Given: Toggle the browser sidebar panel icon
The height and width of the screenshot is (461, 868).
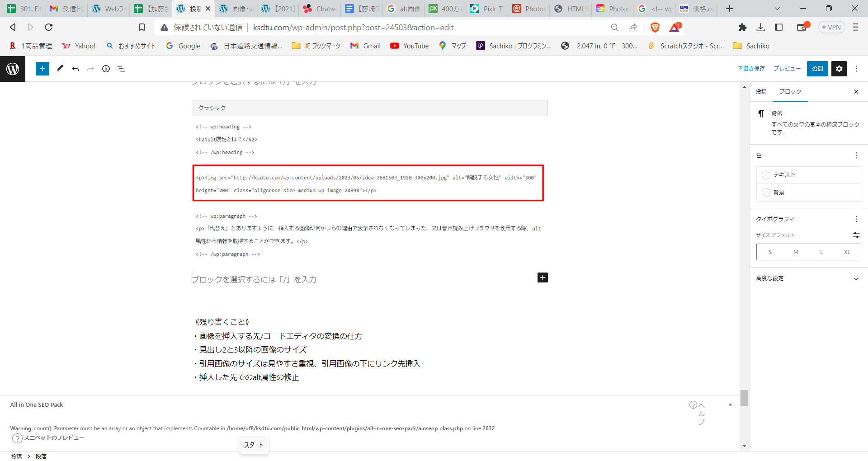Looking at the screenshot, I should [779, 28].
